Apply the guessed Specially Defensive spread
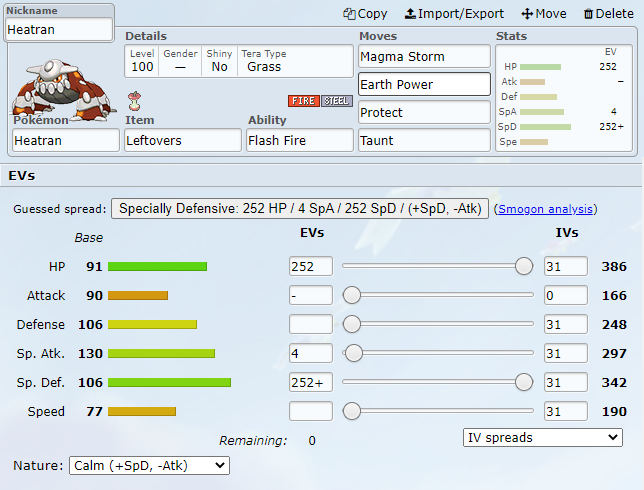644x490 pixels. tap(300, 209)
